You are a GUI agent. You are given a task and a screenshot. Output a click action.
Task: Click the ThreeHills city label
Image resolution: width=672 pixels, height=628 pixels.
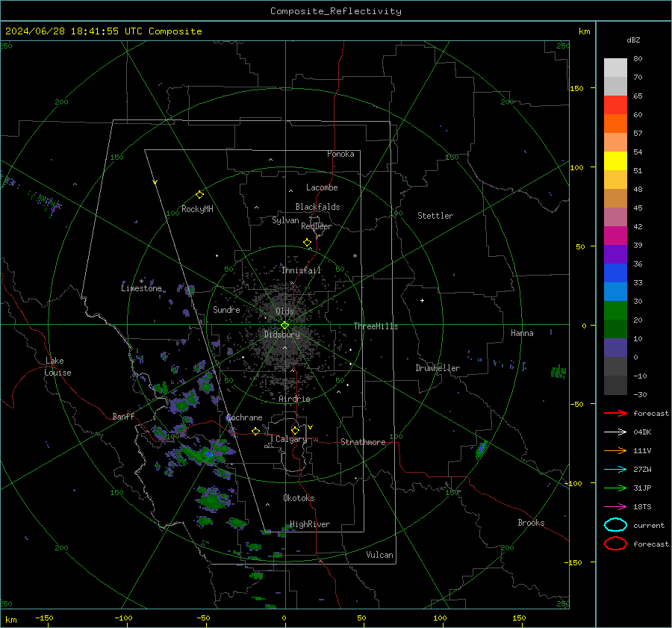(x=376, y=326)
